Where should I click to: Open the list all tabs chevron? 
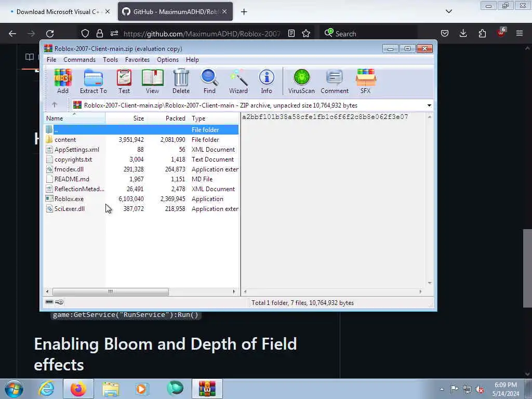449,11
